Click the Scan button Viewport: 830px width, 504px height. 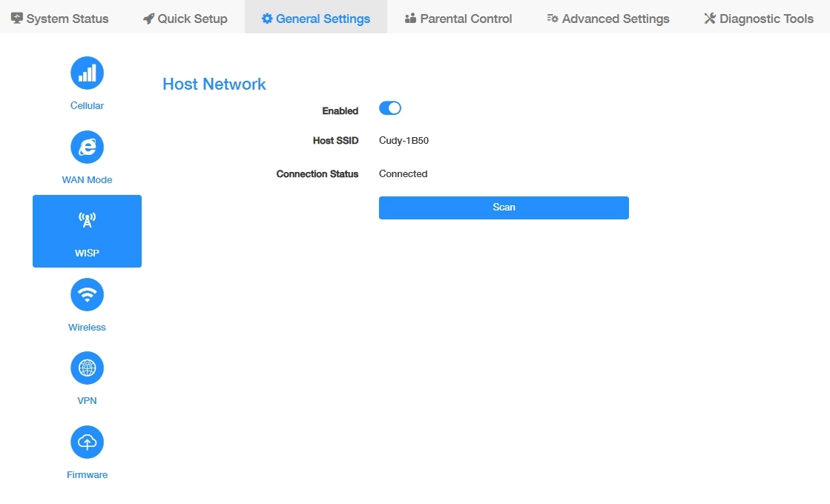(504, 208)
